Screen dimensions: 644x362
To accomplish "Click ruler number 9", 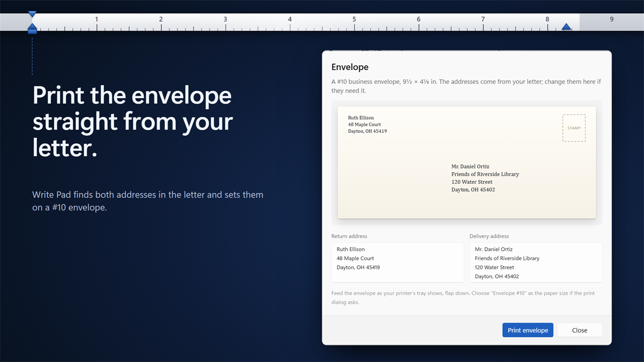I will click(612, 19).
